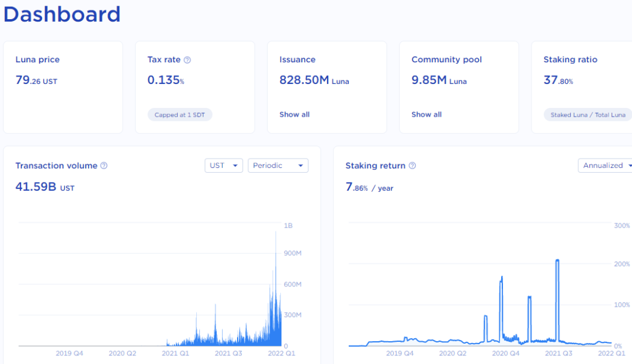Open the UST currency selector
The height and width of the screenshot is (364, 632).
pos(223,165)
